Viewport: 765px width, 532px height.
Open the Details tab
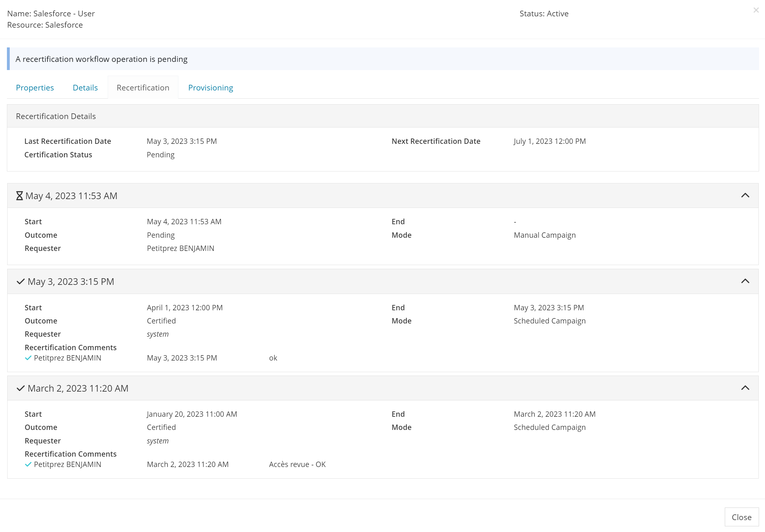85,88
